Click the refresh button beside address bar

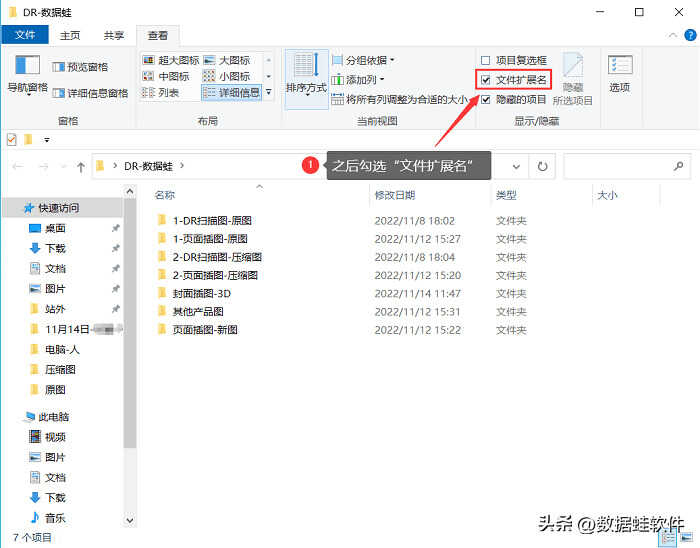542,166
